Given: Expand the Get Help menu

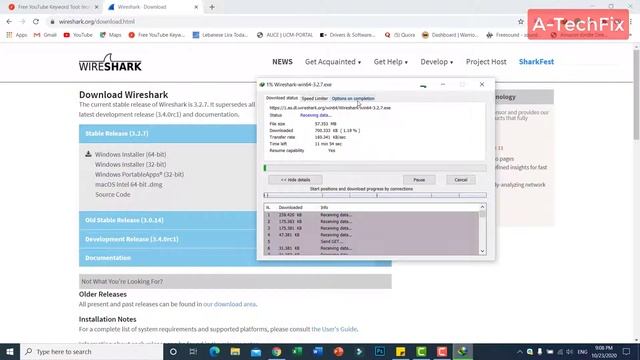Looking at the screenshot, I should point(391,62).
